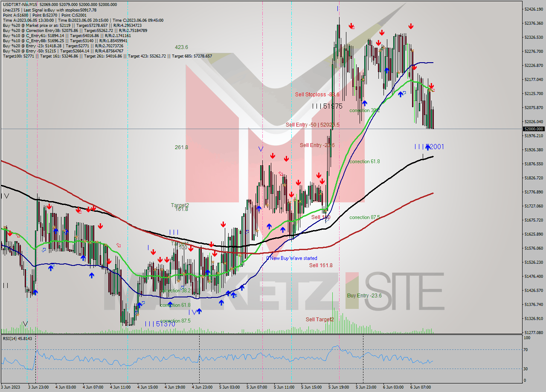Select the '3 Jun 23:00' time label
Screen dimensions: 546x392
click(x=38, y=387)
